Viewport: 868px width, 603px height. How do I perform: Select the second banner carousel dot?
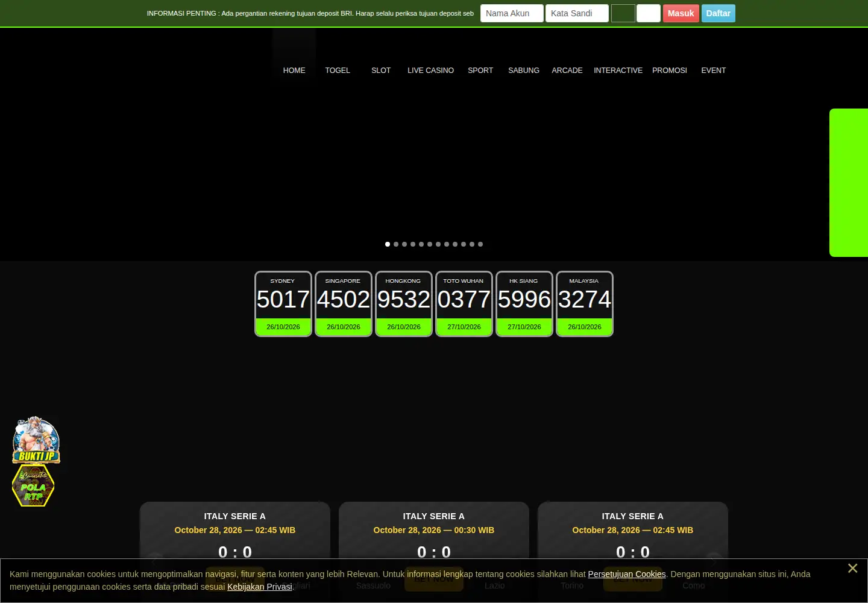tap(396, 244)
